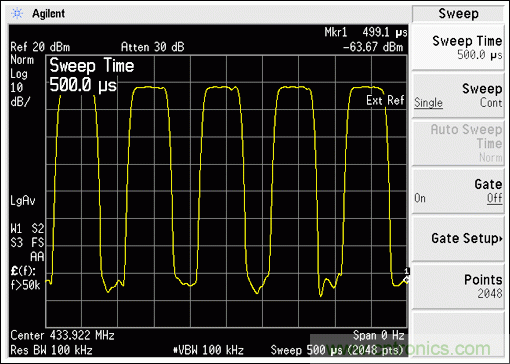Click the Ref 20 dBm level readout

pos(40,47)
